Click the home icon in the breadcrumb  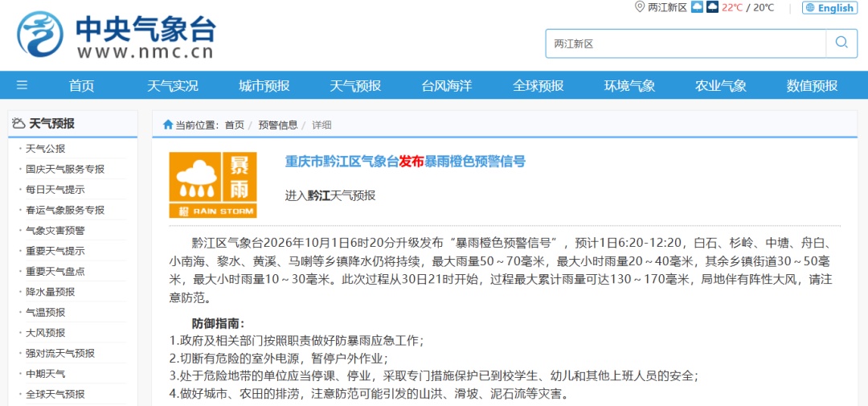pos(168,125)
